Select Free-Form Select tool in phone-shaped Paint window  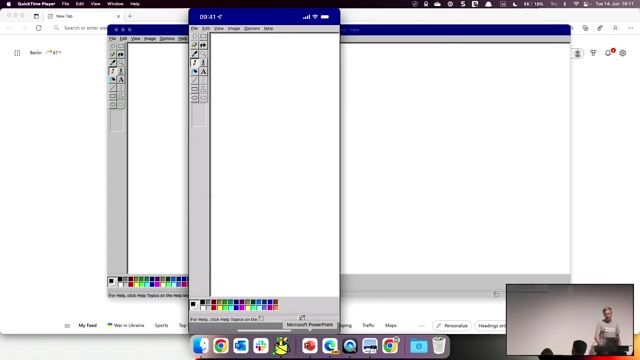(195, 36)
